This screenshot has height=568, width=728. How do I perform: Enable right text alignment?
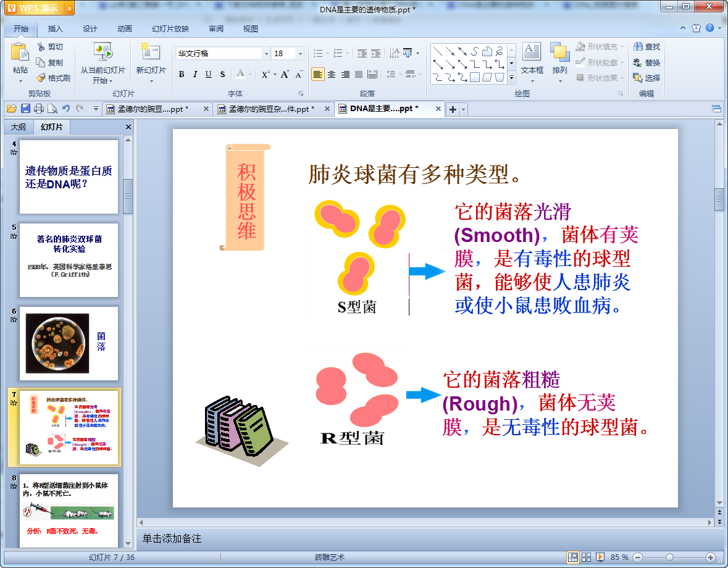coord(345,74)
